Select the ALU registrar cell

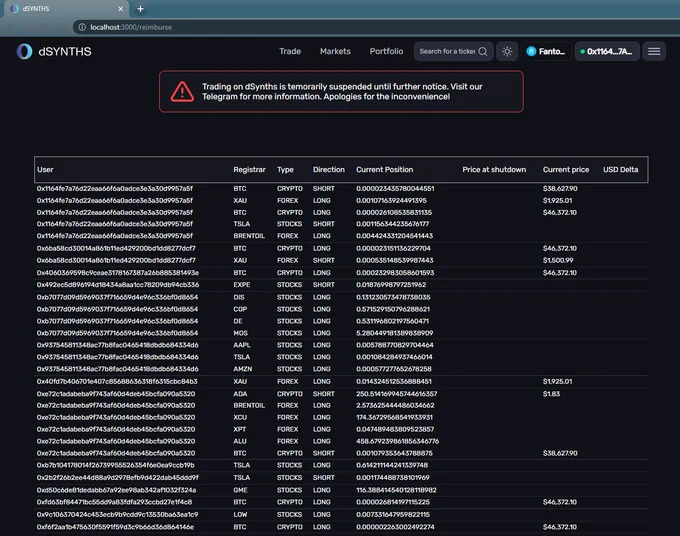[240, 441]
